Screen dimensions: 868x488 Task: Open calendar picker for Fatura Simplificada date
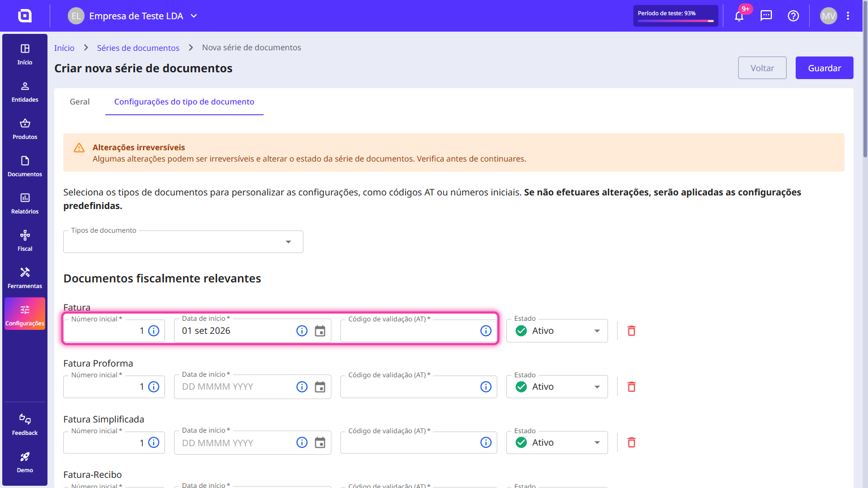click(x=320, y=443)
